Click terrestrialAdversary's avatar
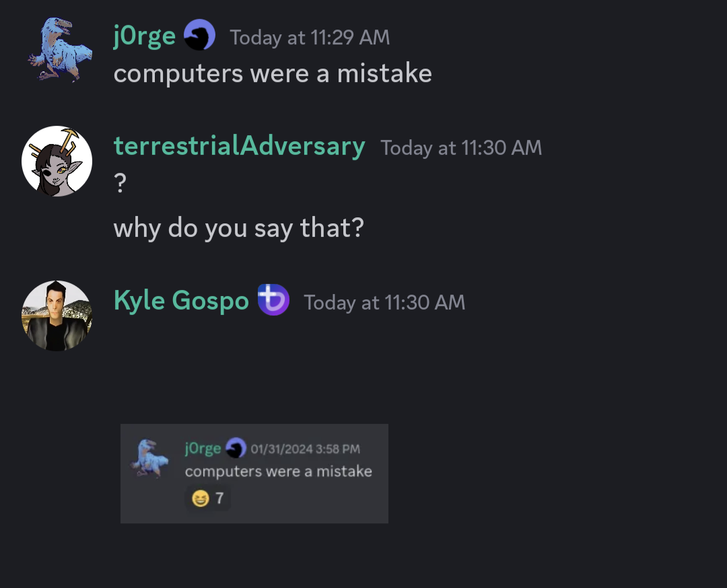The image size is (727, 588). click(x=57, y=161)
